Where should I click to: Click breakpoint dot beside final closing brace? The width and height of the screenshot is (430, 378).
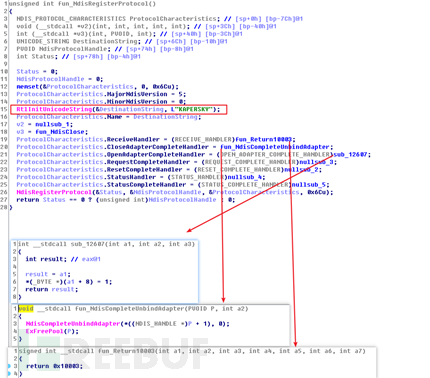pyautogui.click(x=9, y=374)
